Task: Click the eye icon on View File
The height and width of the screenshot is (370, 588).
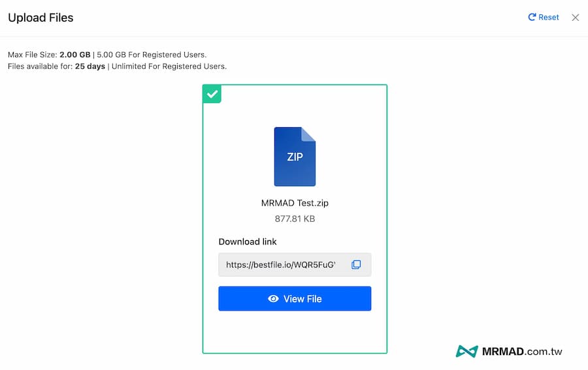Action: tap(274, 299)
